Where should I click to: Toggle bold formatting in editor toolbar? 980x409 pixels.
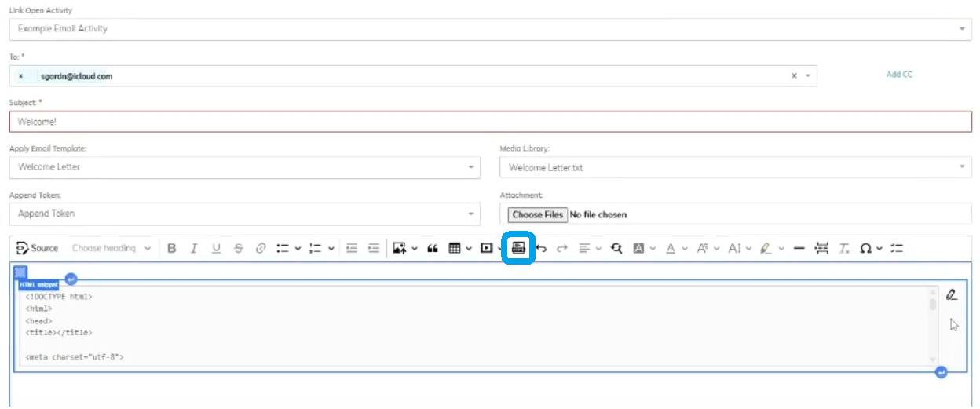pos(172,248)
